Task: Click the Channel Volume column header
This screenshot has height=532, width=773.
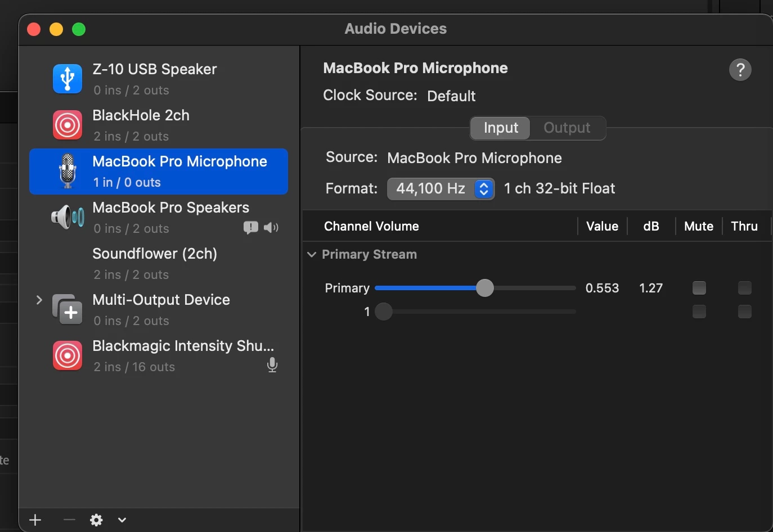Action: click(x=371, y=226)
